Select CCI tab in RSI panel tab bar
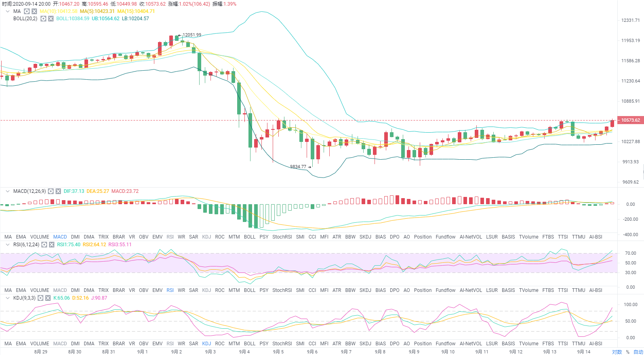This screenshot has height=355, width=644. [312, 290]
